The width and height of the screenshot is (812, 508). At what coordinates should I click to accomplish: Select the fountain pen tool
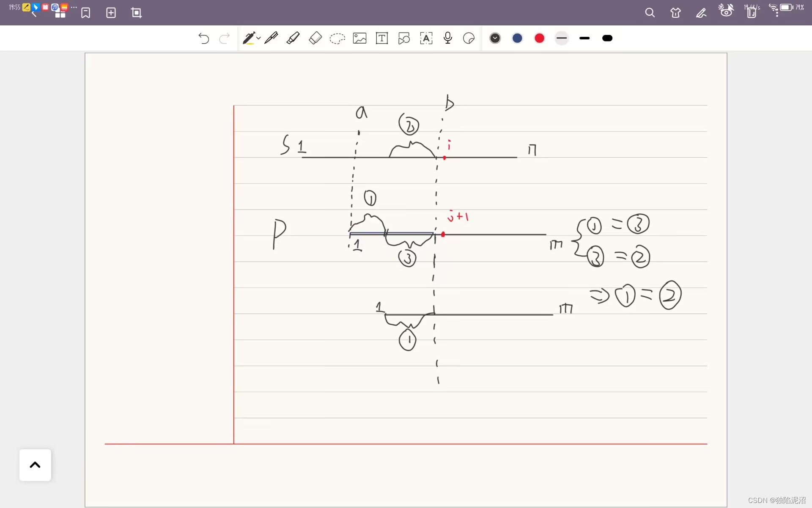click(271, 38)
